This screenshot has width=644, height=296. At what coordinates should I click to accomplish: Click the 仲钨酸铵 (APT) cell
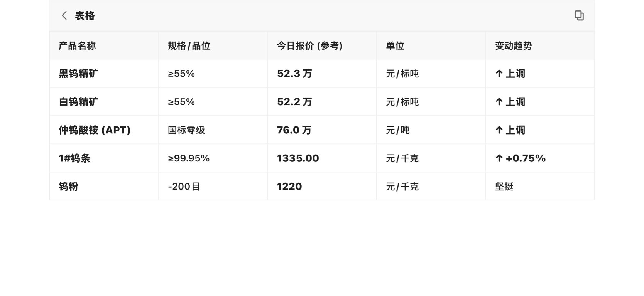click(95, 130)
